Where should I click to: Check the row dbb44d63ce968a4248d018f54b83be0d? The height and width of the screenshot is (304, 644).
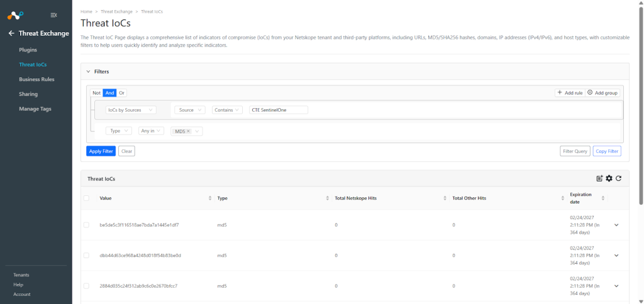tap(86, 255)
